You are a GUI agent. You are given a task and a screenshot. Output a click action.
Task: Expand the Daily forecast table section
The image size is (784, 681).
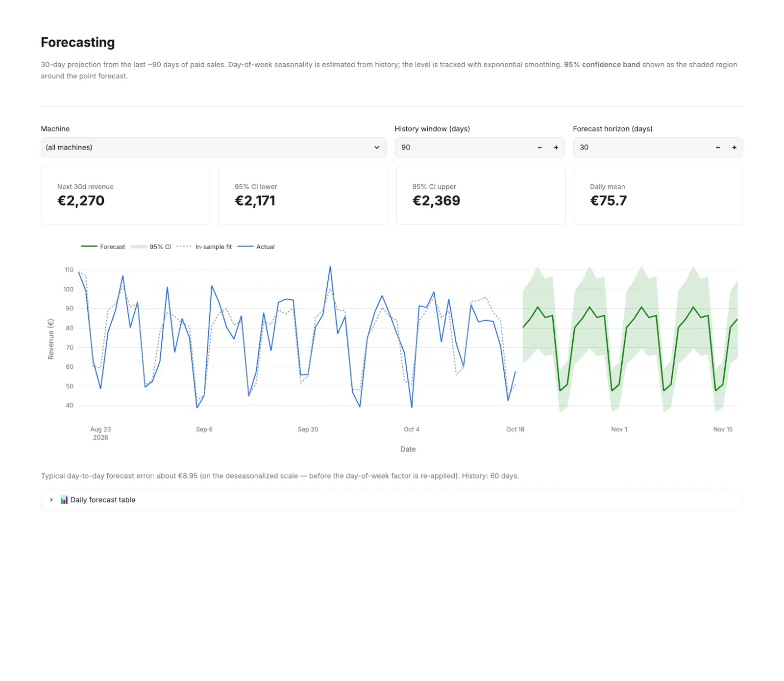[x=392, y=500]
